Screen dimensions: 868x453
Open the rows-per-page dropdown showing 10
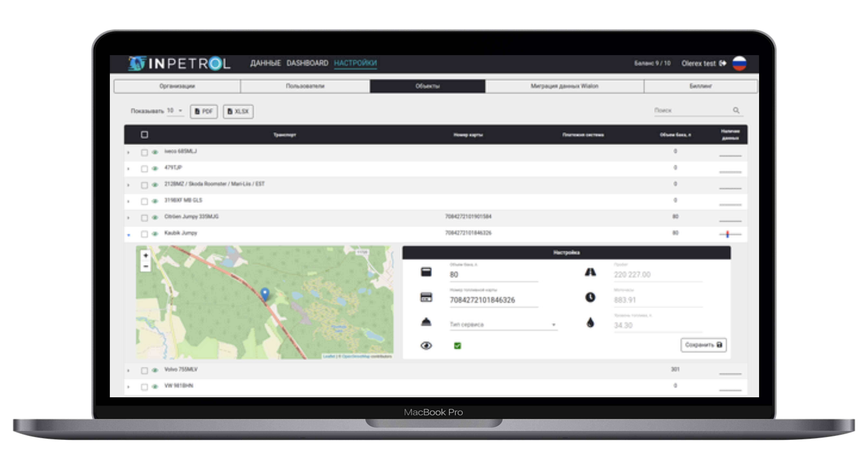tap(175, 111)
